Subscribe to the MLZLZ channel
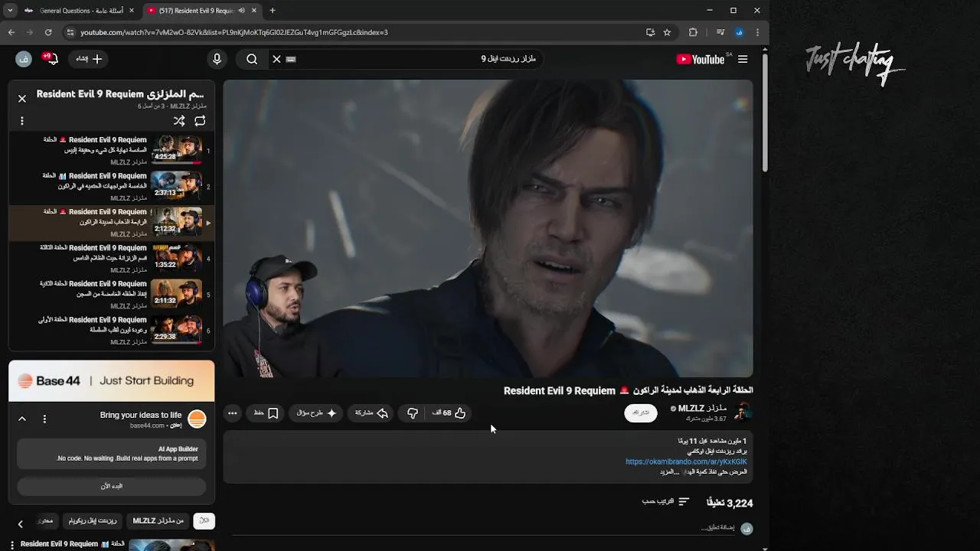Screen dimensions: 980x551 (641, 412)
